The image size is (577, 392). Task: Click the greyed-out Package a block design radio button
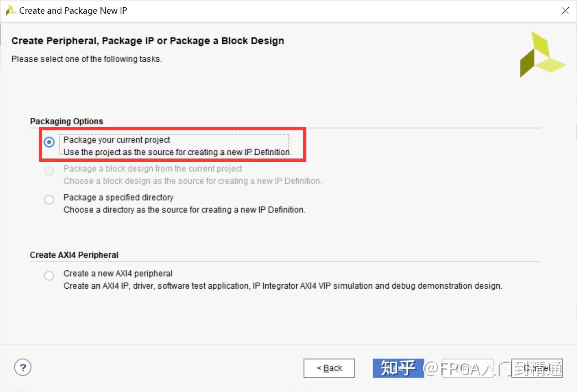49,171
